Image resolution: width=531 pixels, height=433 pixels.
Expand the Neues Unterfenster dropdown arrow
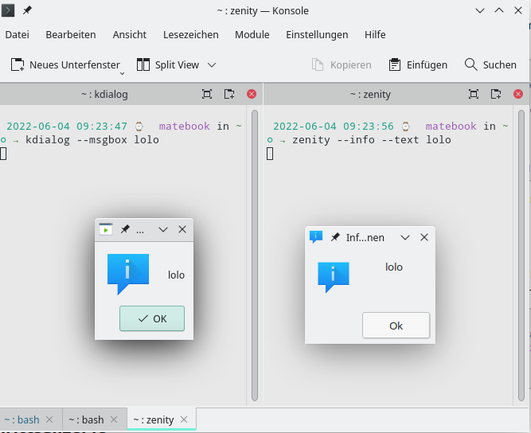click(x=122, y=73)
